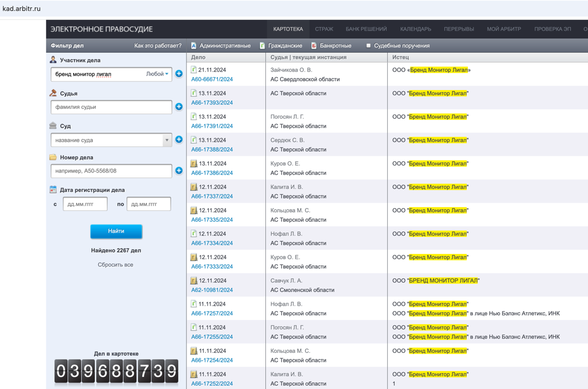Screen dimensions: 588x389
Task: Click case type icon for A66-17335/2024
Action: pos(194,210)
